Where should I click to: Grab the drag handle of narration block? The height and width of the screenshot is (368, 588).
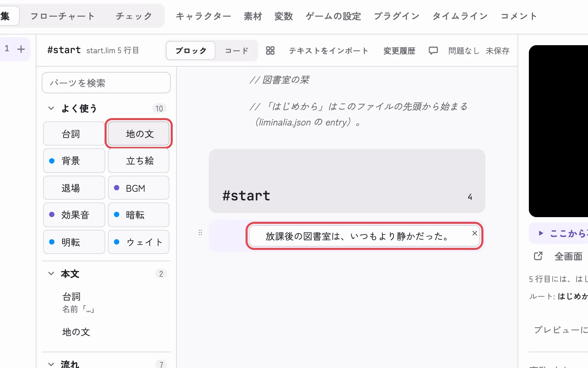(200, 233)
